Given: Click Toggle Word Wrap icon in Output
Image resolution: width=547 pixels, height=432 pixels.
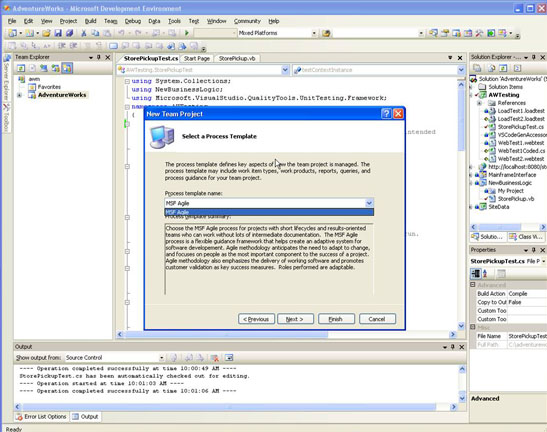Looking at the screenshot, I should pyautogui.click(x=229, y=358).
